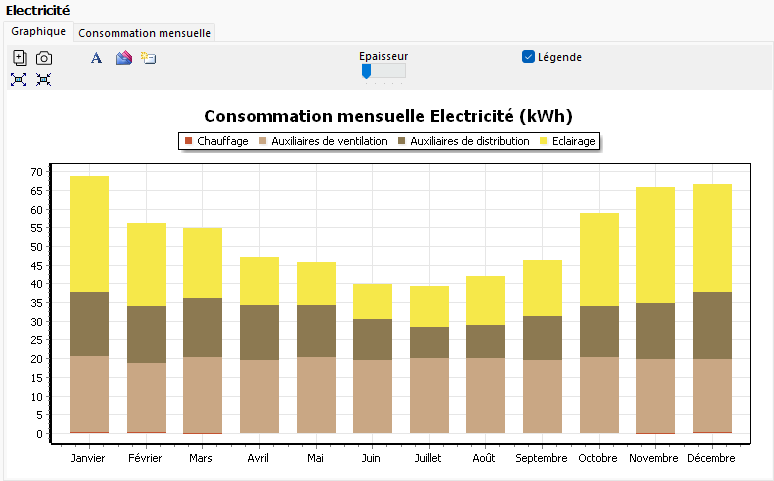Click the Juillet axis label

tap(428, 458)
